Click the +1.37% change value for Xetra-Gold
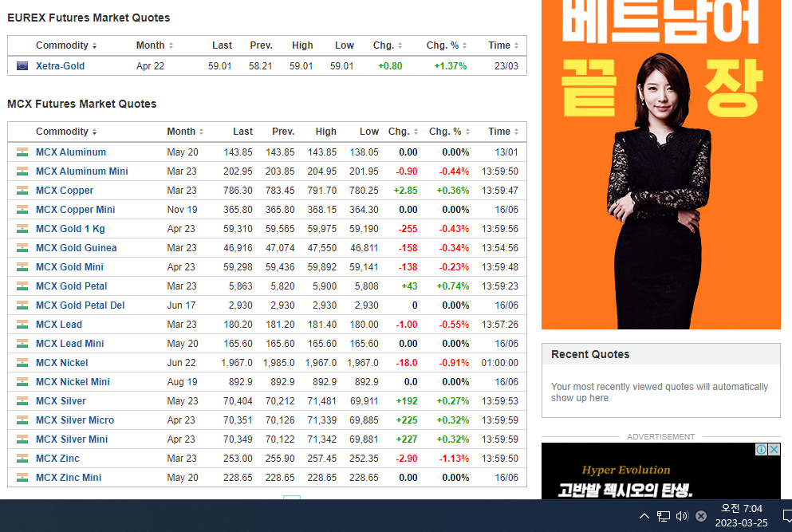 point(450,66)
